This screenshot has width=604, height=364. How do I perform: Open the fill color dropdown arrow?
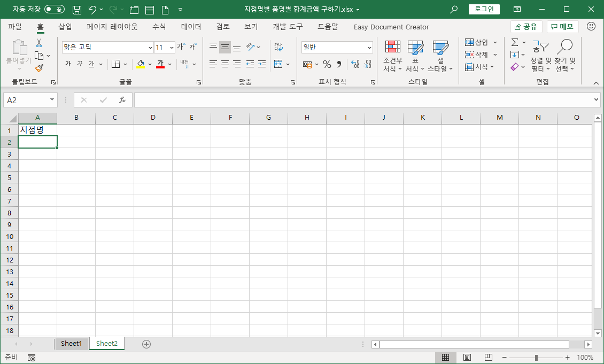point(150,64)
